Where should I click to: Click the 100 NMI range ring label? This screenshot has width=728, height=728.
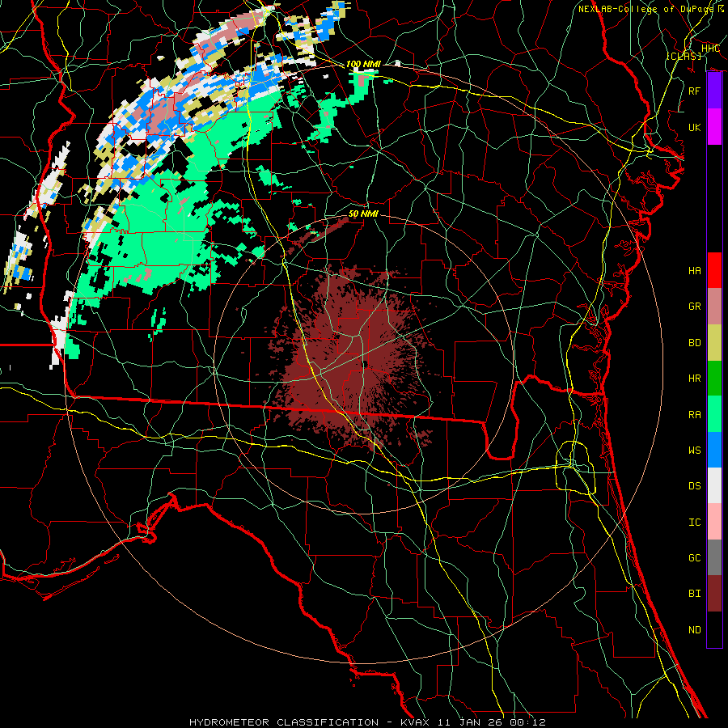(x=362, y=64)
